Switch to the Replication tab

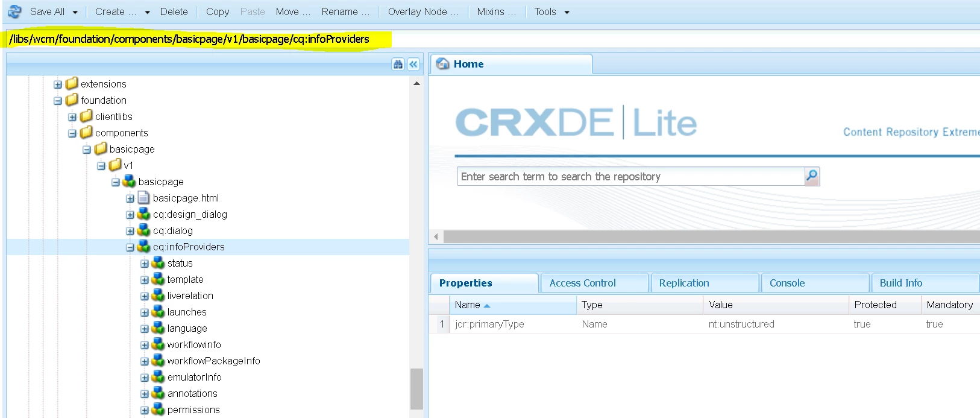pos(705,283)
